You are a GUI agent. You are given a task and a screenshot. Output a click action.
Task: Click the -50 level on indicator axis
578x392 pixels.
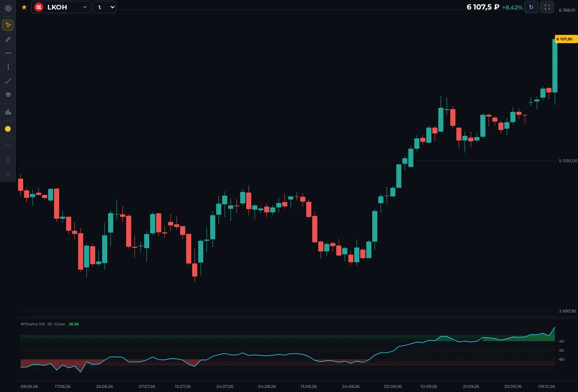pyautogui.click(x=561, y=350)
